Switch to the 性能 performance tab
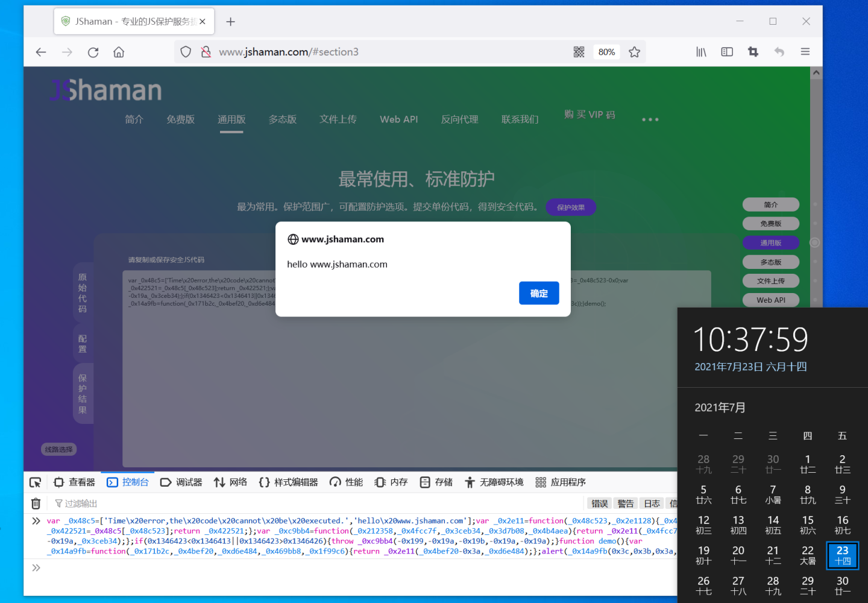 click(x=347, y=482)
